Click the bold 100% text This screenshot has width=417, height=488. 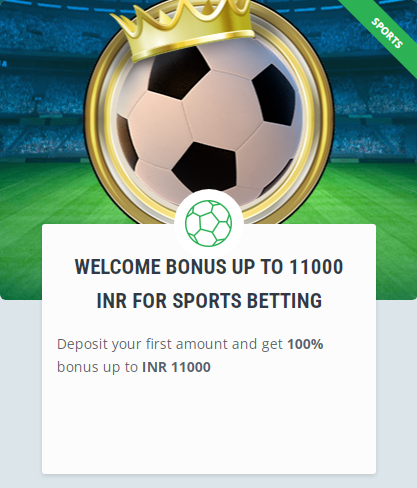(x=305, y=344)
